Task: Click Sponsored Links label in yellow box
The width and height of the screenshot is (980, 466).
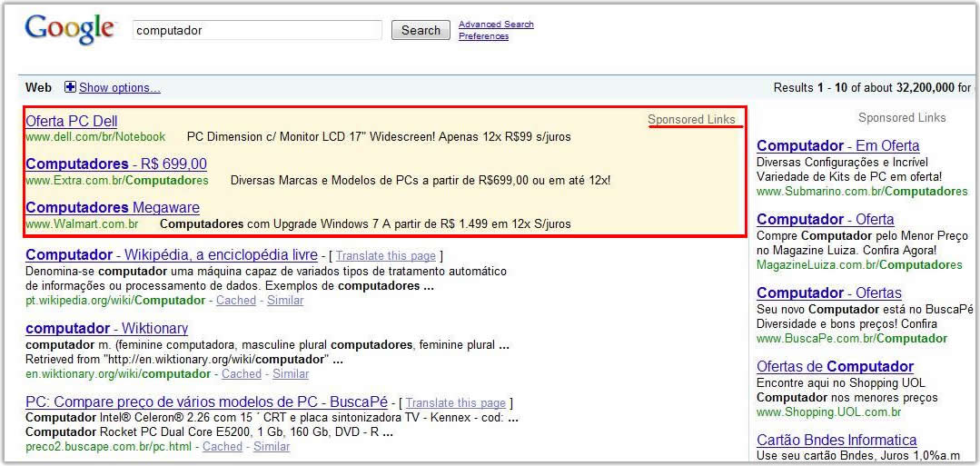Action: 691,120
